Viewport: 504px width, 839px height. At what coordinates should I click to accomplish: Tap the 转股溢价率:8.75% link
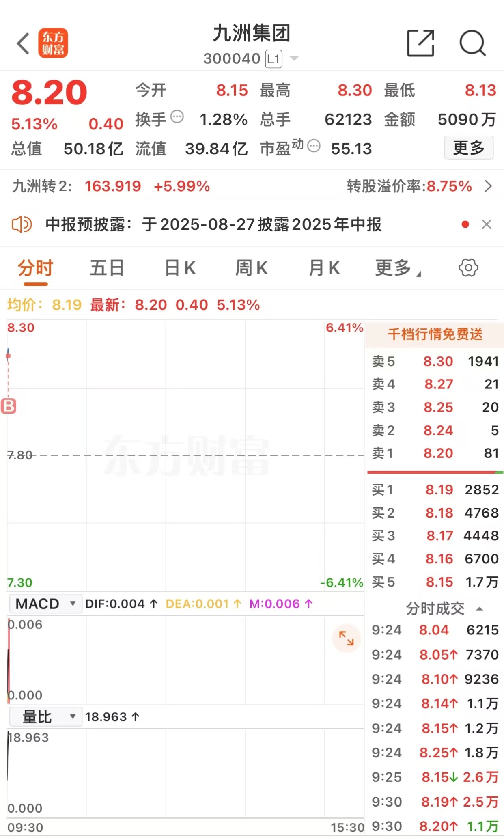(409, 186)
